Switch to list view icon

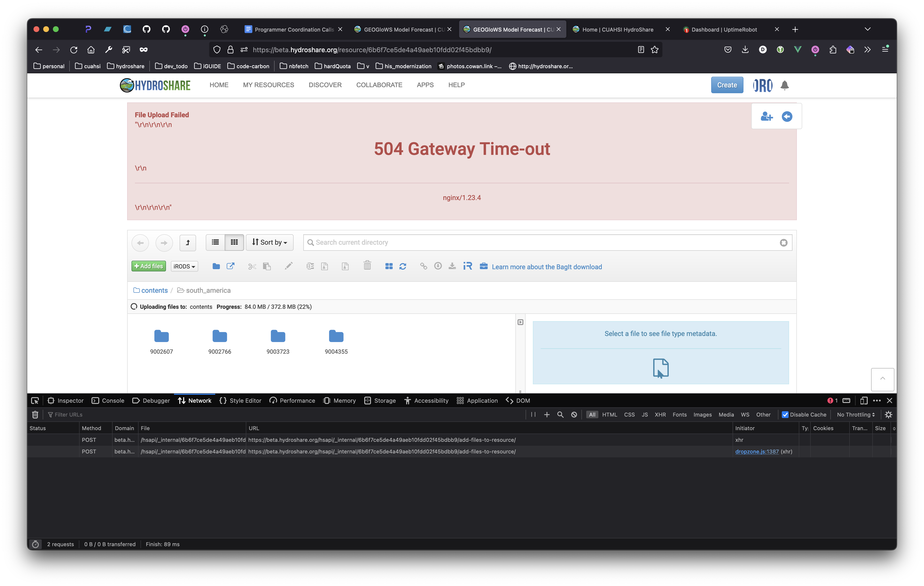(x=215, y=242)
